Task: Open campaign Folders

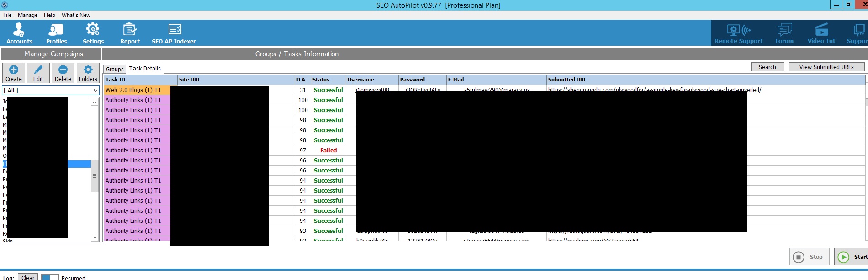Action: click(x=88, y=73)
